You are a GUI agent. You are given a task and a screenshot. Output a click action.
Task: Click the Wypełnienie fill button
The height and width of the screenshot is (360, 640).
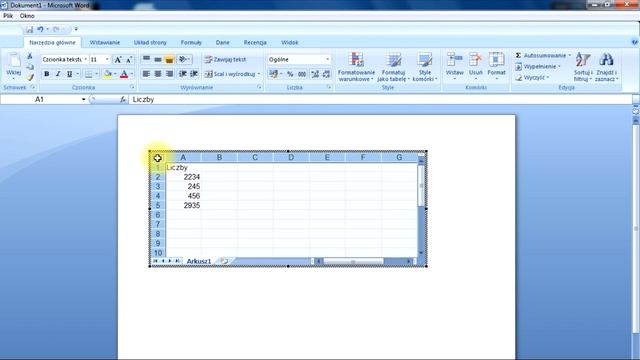pos(538,67)
